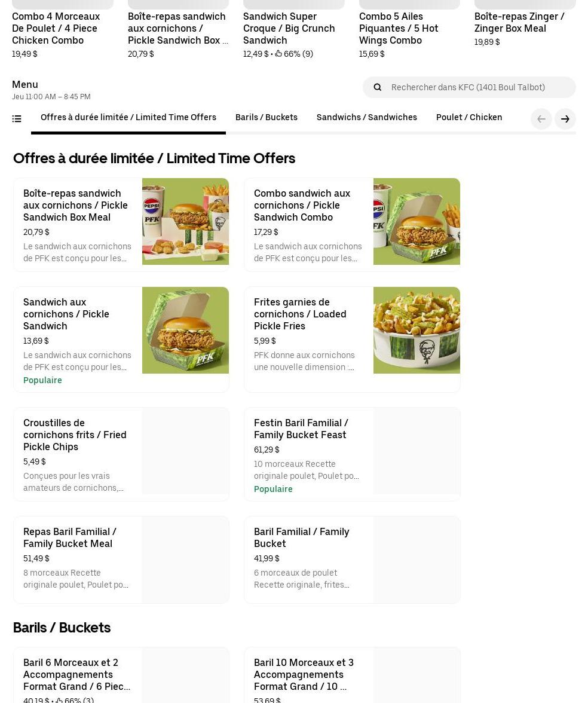Switch to Sandwichs / Sandwiches tab

coord(367,117)
